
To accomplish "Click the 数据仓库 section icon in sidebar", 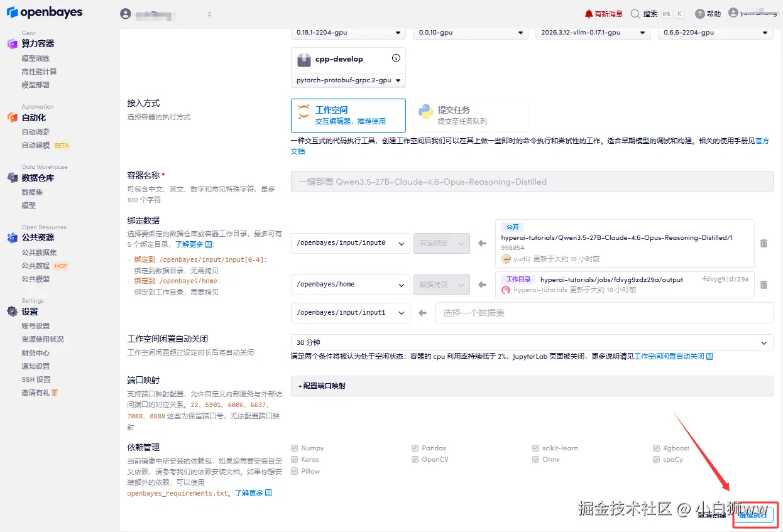I will click(12, 177).
